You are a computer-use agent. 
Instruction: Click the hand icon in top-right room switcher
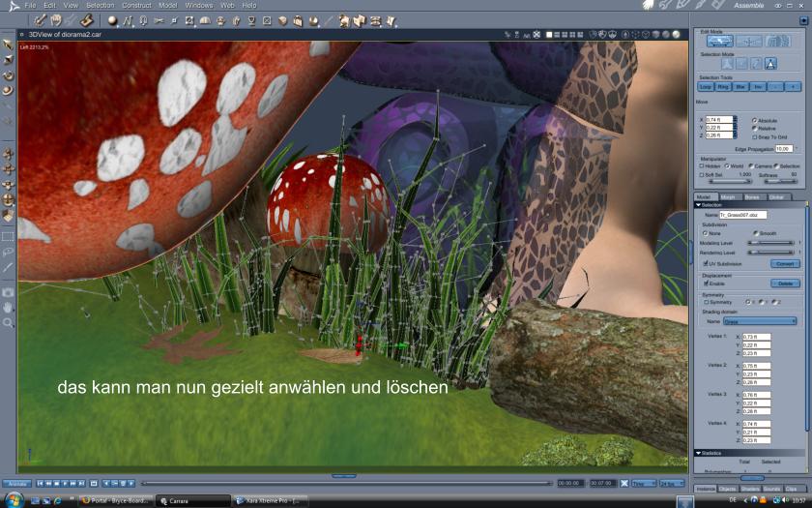point(649,5)
